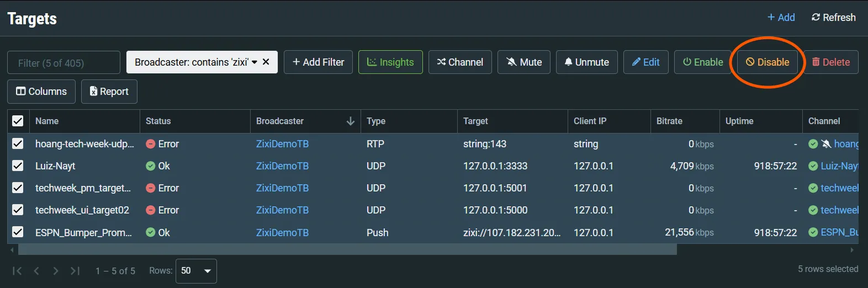Sort by the Uptime column header
The width and height of the screenshot is (868, 288).
point(739,121)
